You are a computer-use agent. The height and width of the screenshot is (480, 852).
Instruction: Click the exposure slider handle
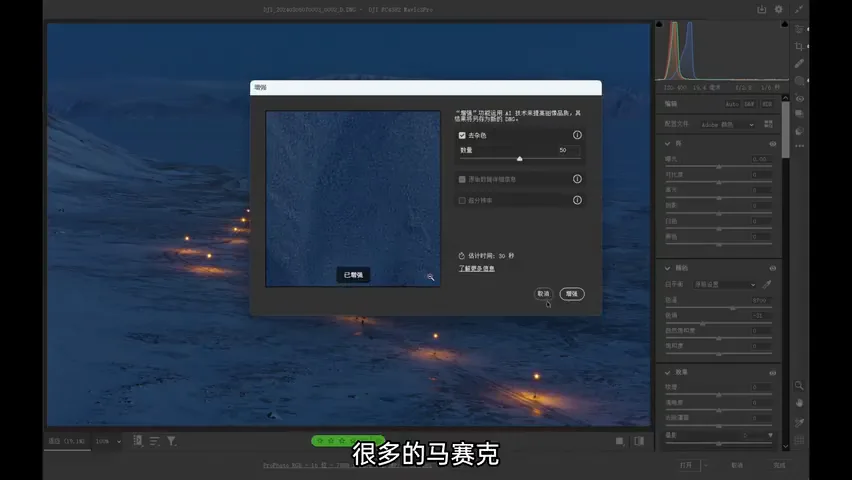pyautogui.click(x=719, y=166)
